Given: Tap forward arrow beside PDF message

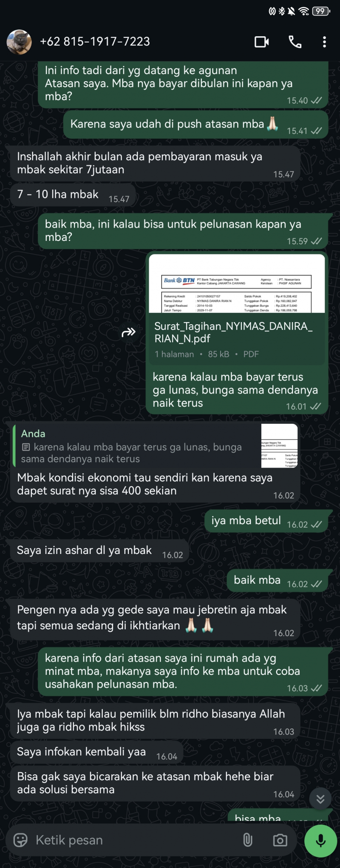Looking at the screenshot, I should pos(128,332).
